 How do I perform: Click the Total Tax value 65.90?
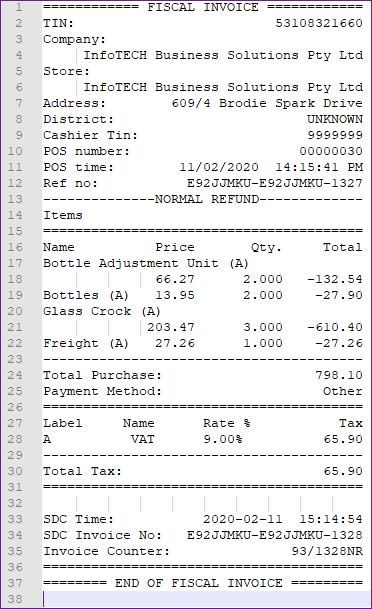click(x=343, y=471)
